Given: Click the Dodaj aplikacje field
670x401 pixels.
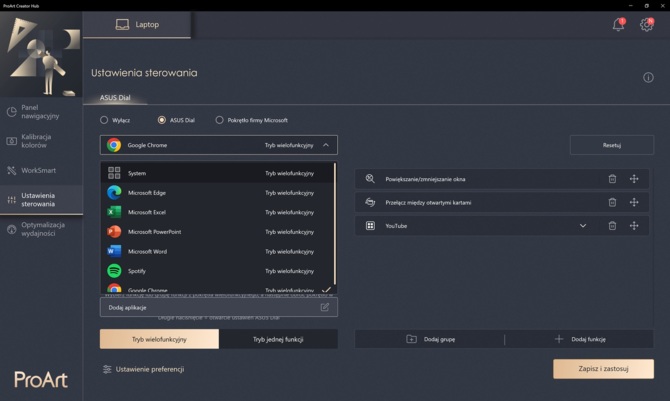Looking at the screenshot, I should (x=218, y=307).
